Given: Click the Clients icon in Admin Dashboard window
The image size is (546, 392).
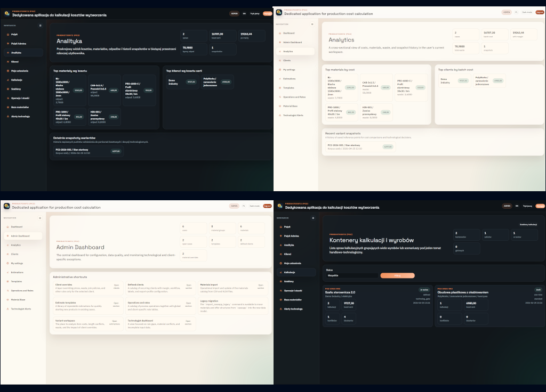Looking at the screenshot, I should tap(7, 254).
